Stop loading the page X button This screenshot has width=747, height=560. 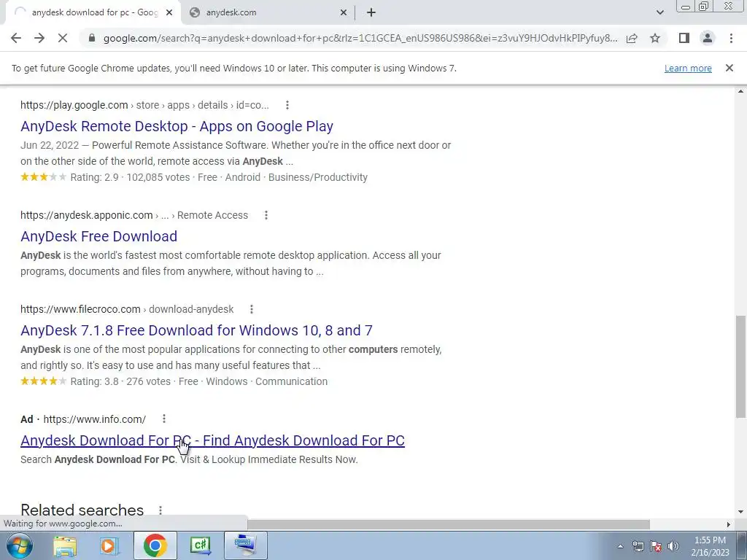click(x=63, y=38)
